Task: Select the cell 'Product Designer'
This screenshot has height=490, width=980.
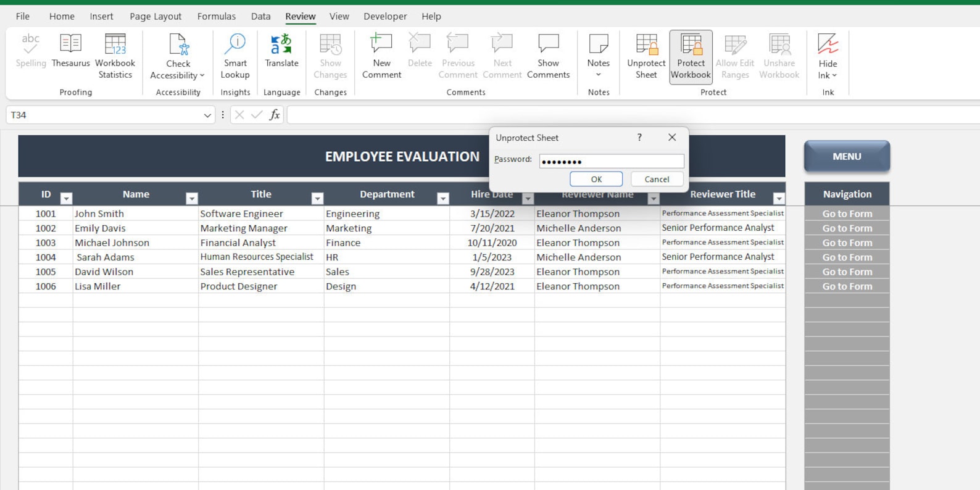Action: coord(261,286)
